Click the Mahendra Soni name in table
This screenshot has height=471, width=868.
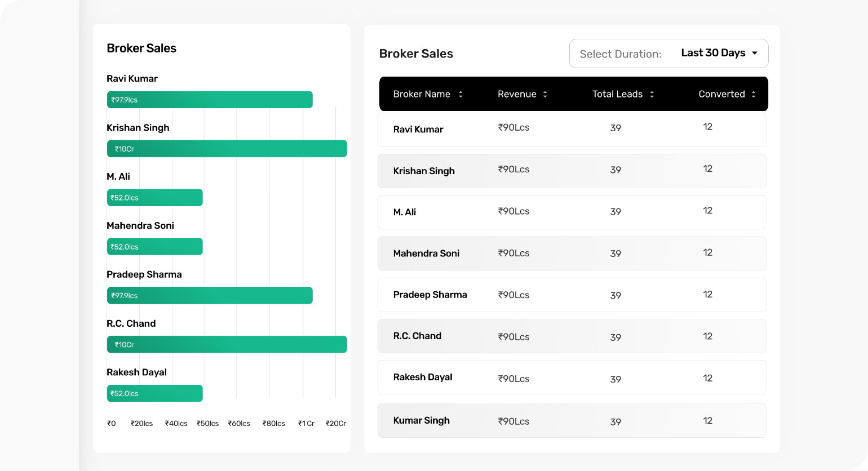(426, 254)
